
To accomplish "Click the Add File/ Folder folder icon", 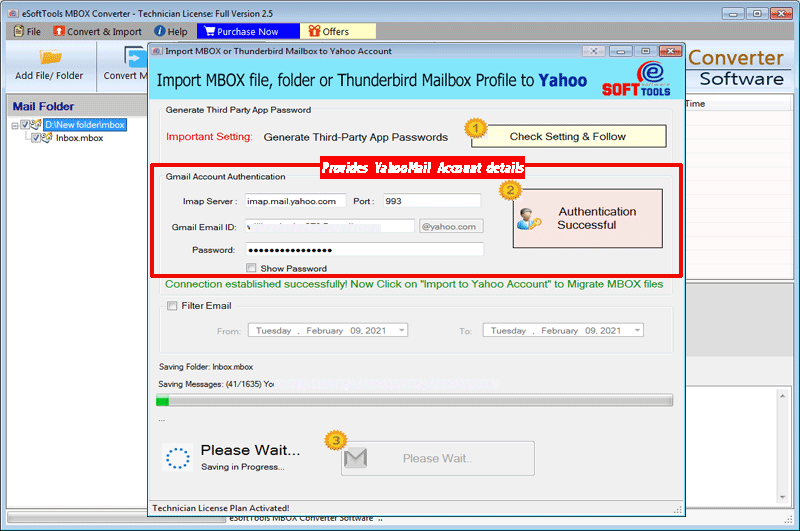I will tap(50, 57).
